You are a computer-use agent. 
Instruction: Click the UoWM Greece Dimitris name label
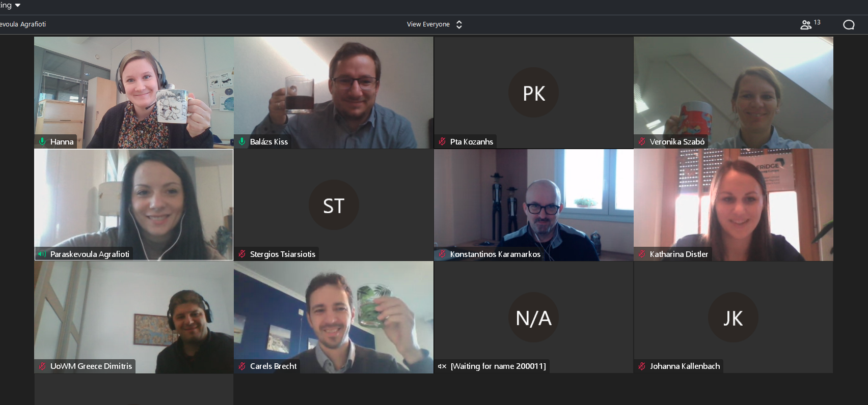[91, 366]
